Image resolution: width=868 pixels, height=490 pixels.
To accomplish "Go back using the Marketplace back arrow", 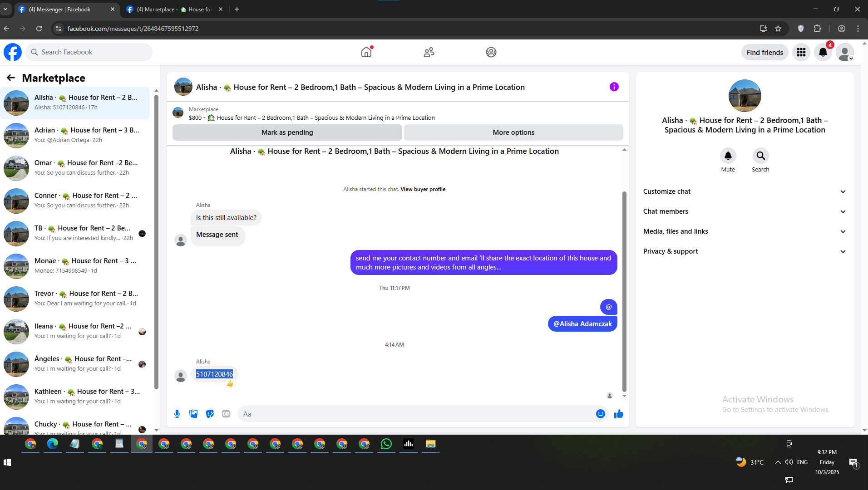I will (x=11, y=78).
